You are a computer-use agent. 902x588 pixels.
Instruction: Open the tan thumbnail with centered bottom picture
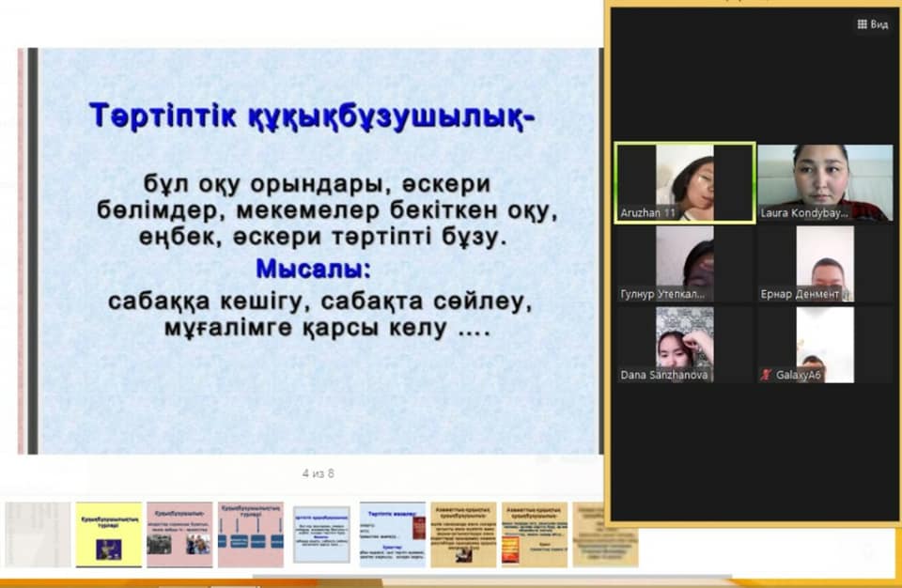[x=463, y=534]
